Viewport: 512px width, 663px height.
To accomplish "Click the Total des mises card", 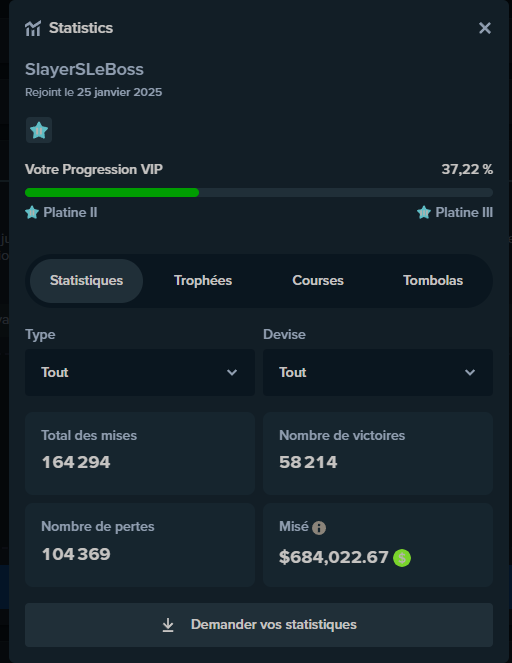I will [140, 453].
